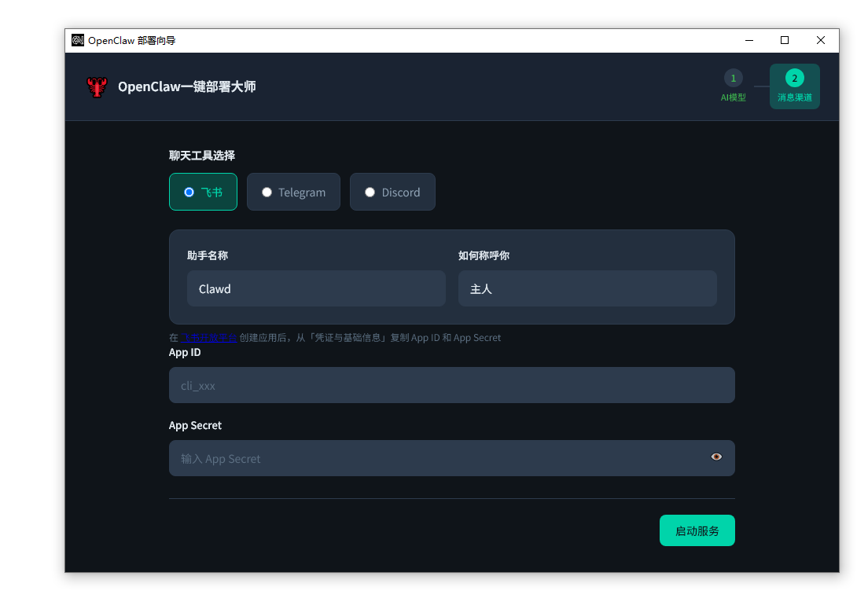Viewport: 868px width, 609px height.
Task: Click the OpenClaw一键部署大师 heading
Action: coord(186,87)
